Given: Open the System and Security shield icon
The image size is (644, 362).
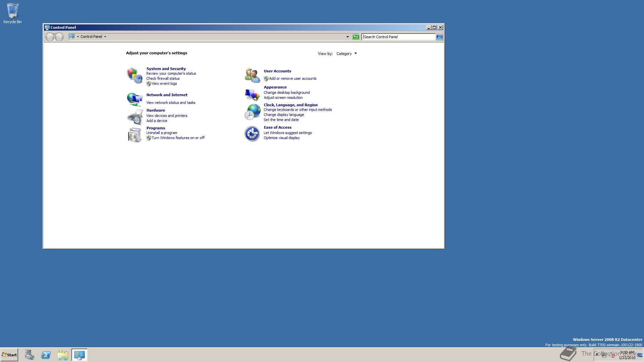Looking at the screenshot, I should pyautogui.click(x=135, y=75).
